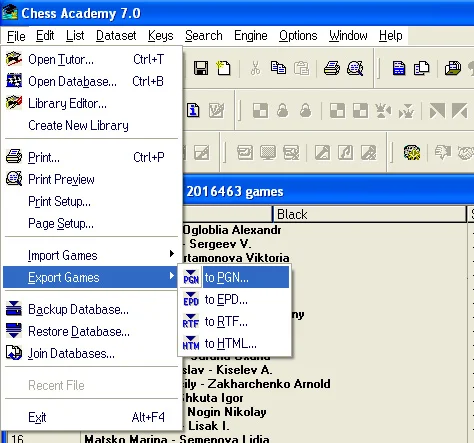Click the cascade windows toolbar icon

pos(422,68)
